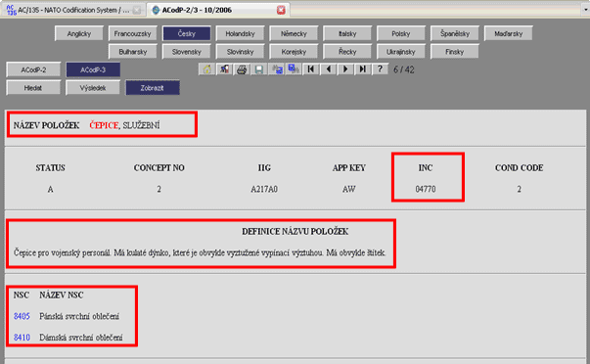Screen dimensions: 590x364
Task: Jump to first record
Action: (x=311, y=69)
